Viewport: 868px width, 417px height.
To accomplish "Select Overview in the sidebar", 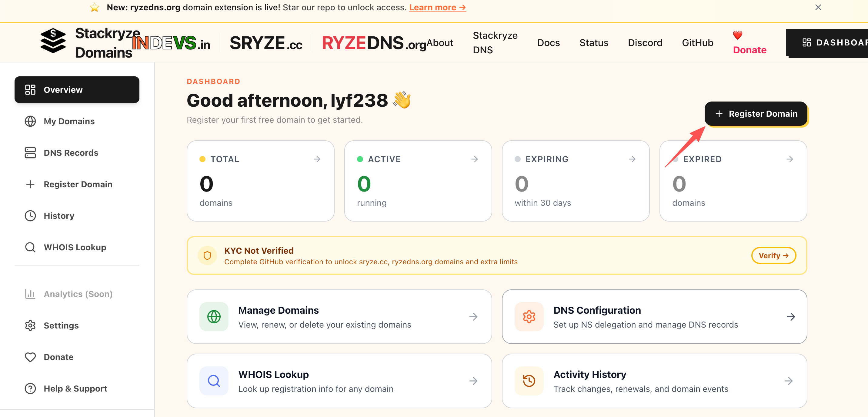I will click(77, 90).
